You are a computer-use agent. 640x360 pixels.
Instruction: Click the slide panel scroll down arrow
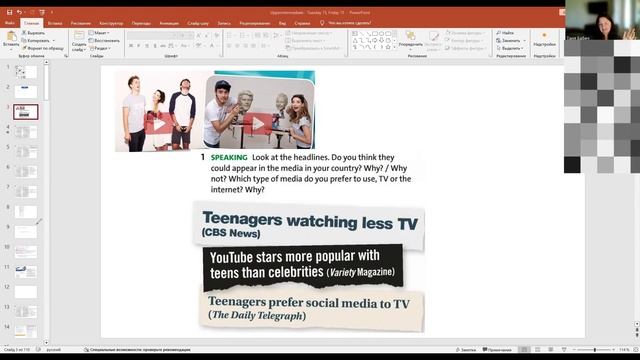pyautogui.click(x=46, y=343)
